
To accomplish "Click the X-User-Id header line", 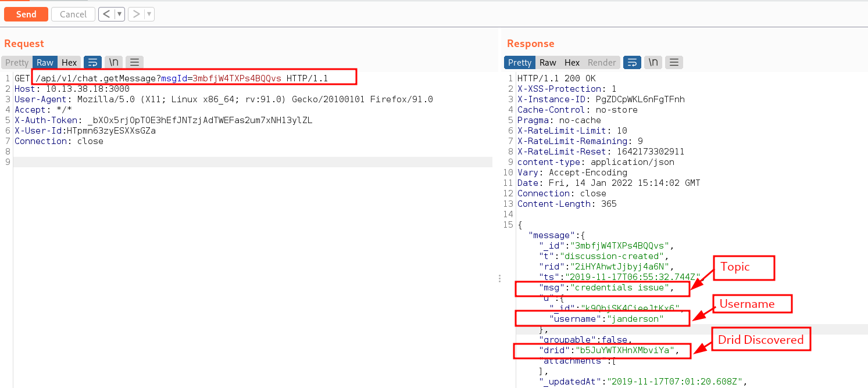I will (85, 131).
